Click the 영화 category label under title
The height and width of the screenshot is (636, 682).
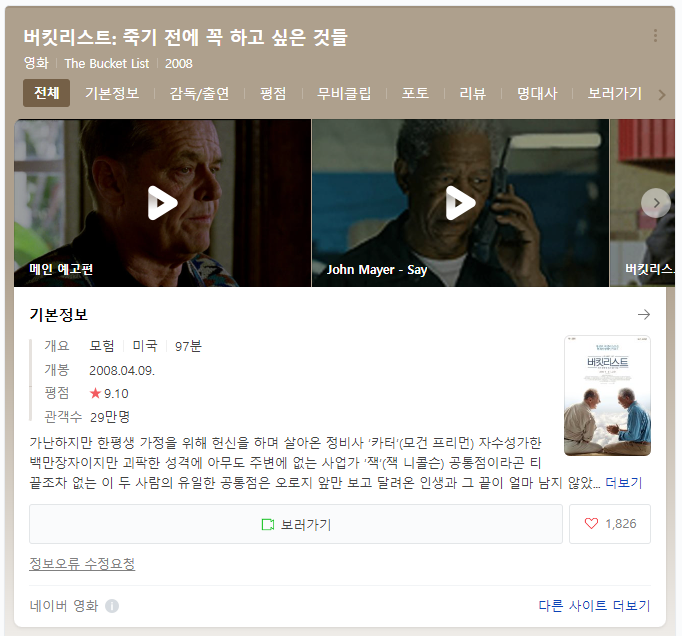tap(36, 63)
